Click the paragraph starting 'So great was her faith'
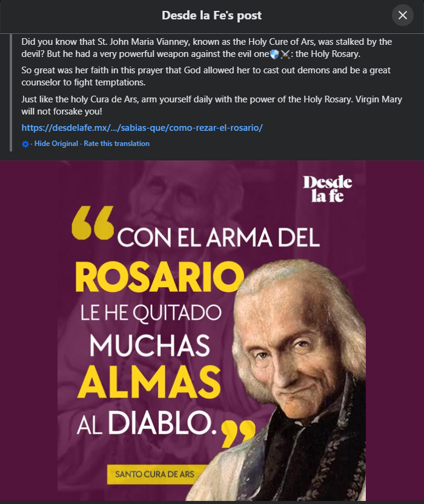 (x=206, y=76)
